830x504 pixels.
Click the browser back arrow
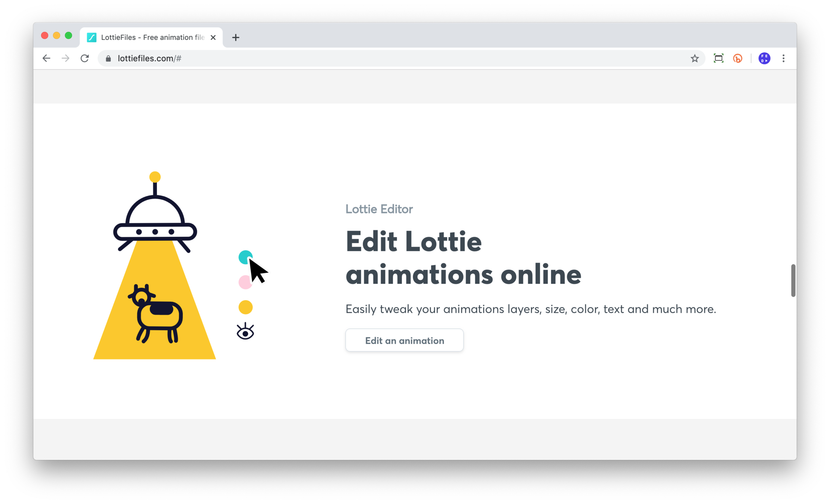pyautogui.click(x=46, y=58)
